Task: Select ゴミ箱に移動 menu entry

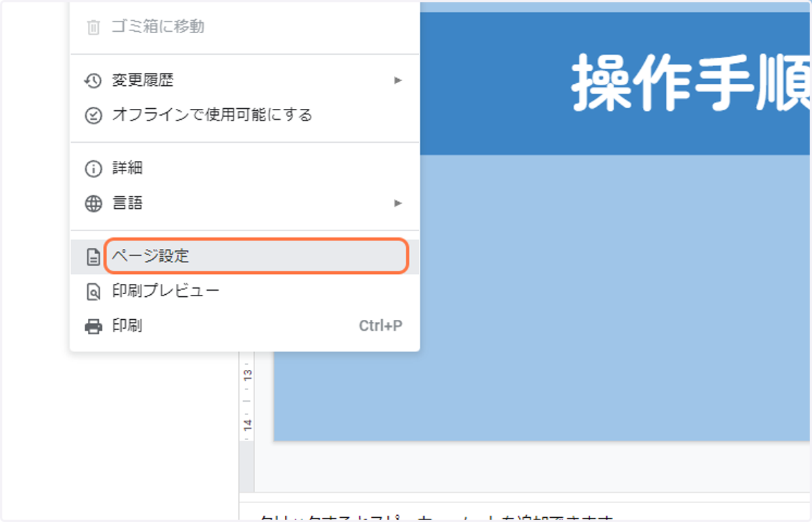Action: 244,27
